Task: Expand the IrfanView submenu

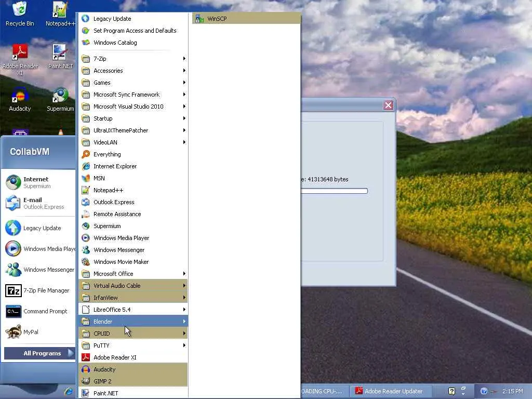Action: (x=134, y=298)
